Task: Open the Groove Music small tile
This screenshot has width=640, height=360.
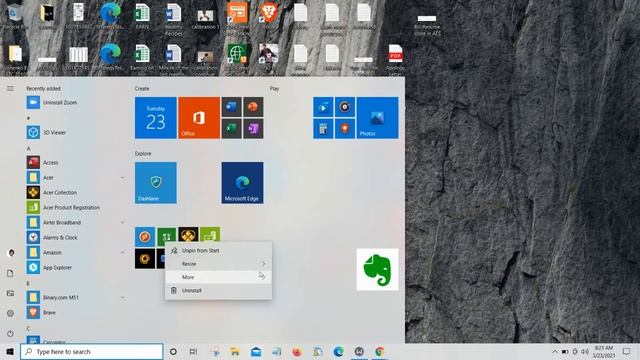Action: [x=344, y=107]
